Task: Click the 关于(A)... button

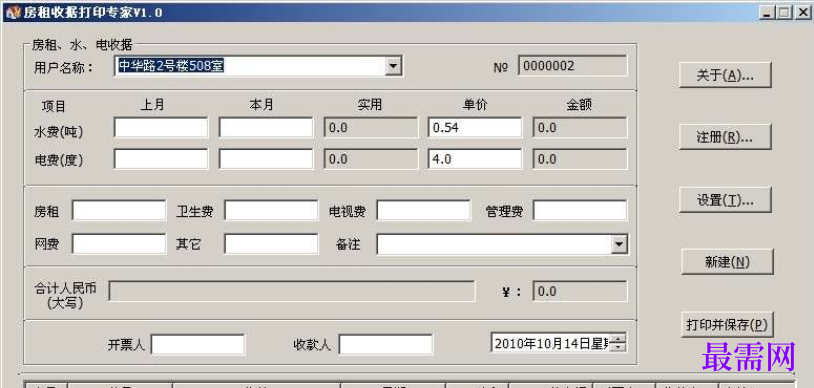Action: pyautogui.click(x=725, y=75)
